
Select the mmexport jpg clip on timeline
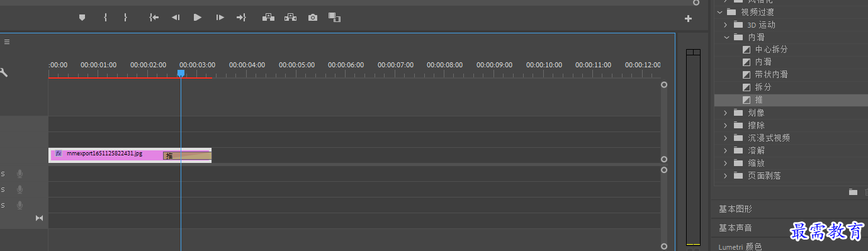click(107, 155)
